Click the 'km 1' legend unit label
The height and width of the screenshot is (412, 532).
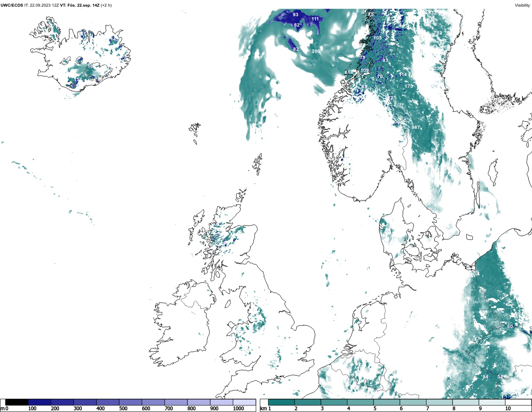point(265,409)
